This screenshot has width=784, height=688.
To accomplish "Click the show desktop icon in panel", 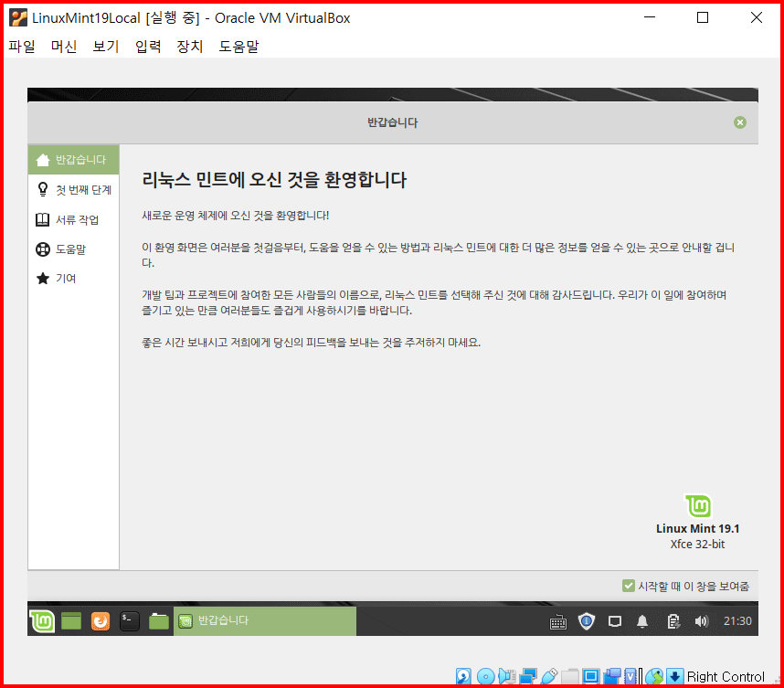I will pos(71,621).
